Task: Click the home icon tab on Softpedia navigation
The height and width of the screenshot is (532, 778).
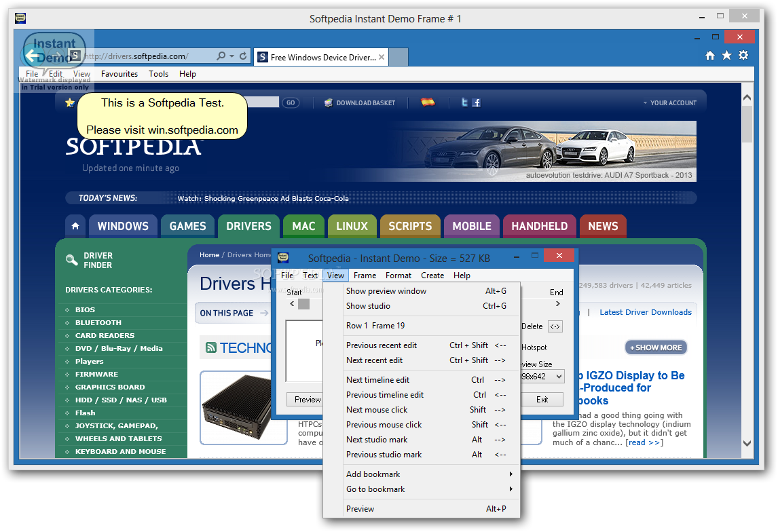Action: click(75, 226)
